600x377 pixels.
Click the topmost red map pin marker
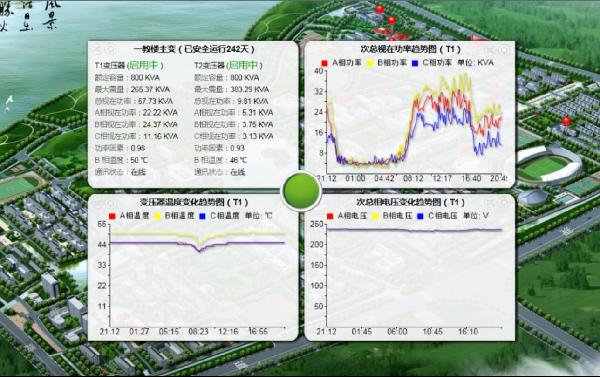click(x=379, y=9)
